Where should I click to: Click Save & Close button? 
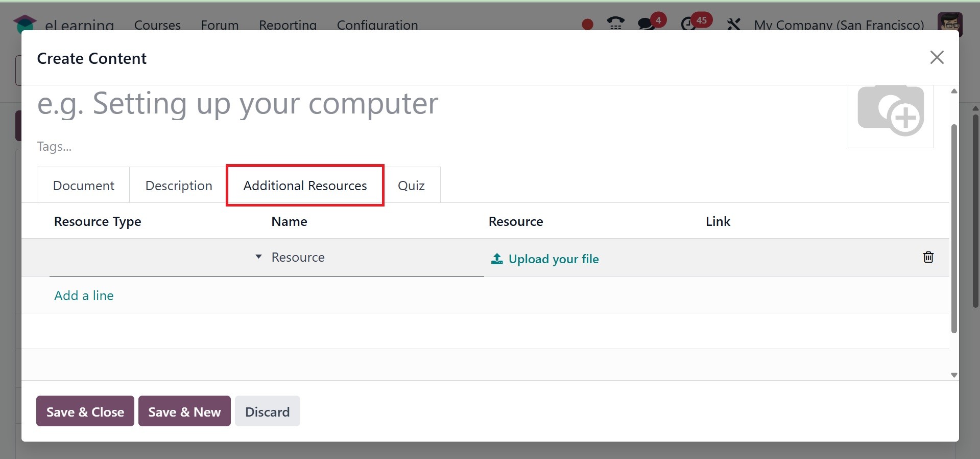(x=85, y=411)
